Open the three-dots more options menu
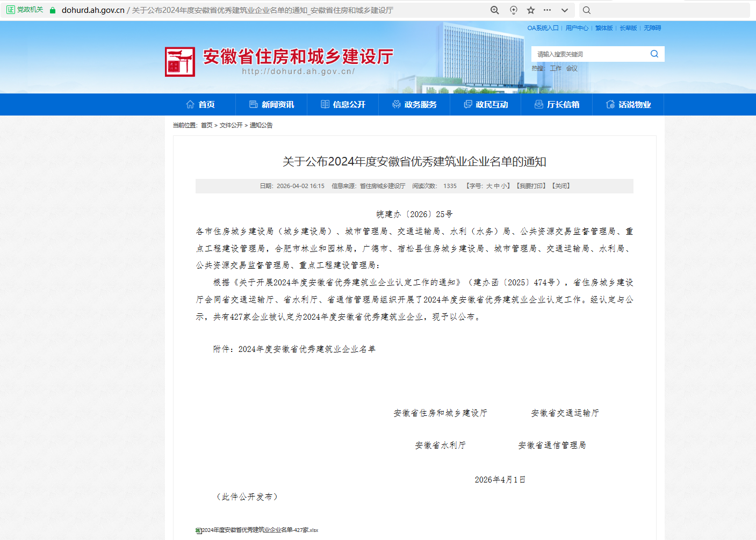The width and height of the screenshot is (756, 540). 547,10
